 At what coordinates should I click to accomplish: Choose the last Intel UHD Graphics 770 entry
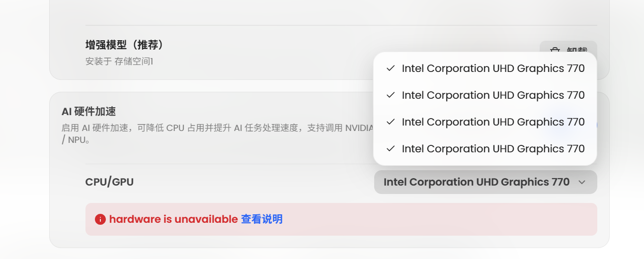[485, 149]
